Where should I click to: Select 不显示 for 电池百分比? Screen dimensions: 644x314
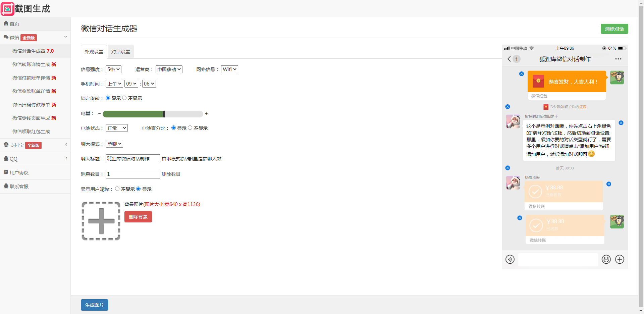point(190,128)
